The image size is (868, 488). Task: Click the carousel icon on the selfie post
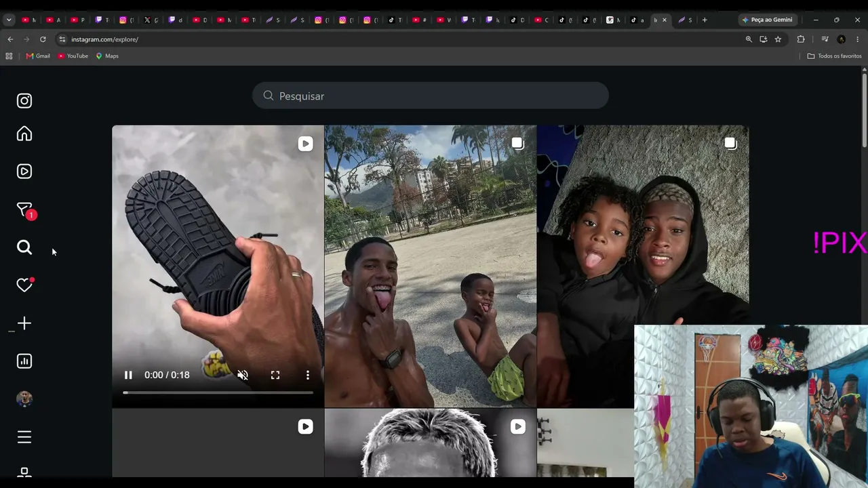(x=730, y=143)
